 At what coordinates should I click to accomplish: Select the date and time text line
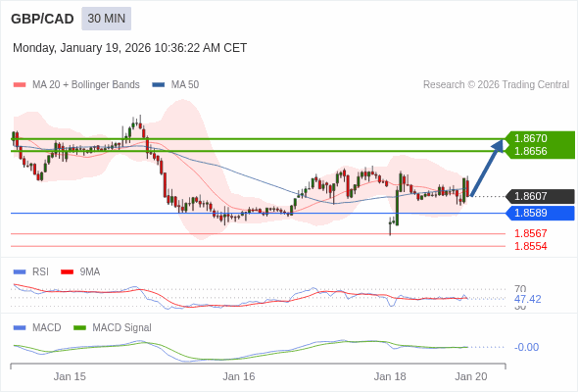pos(129,48)
